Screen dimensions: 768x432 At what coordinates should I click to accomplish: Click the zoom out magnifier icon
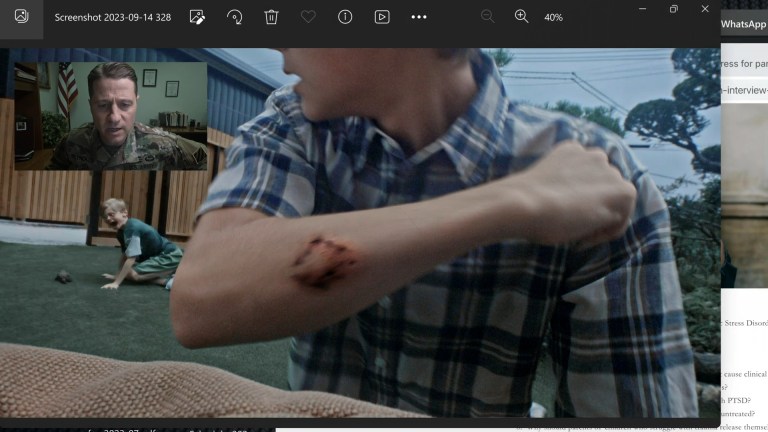(487, 17)
